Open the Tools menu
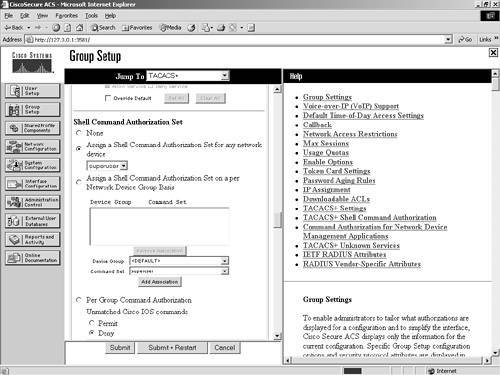Screen dimensions: 500x375 tap(91, 16)
